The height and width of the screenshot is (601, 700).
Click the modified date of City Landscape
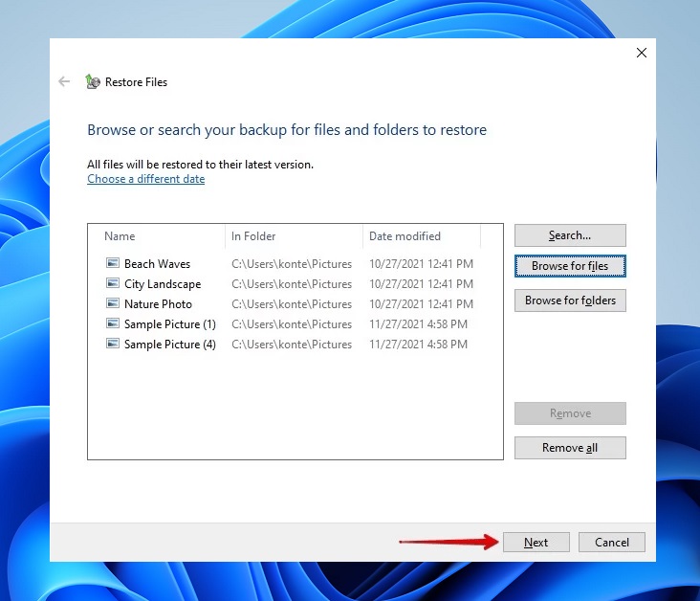pyautogui.click(x=421, y=284)
